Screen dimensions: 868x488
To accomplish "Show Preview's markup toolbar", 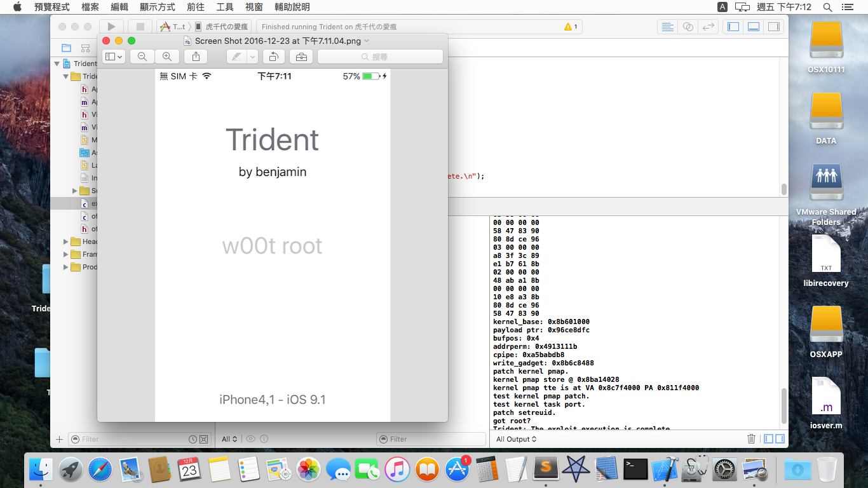I will pos(301,57).
